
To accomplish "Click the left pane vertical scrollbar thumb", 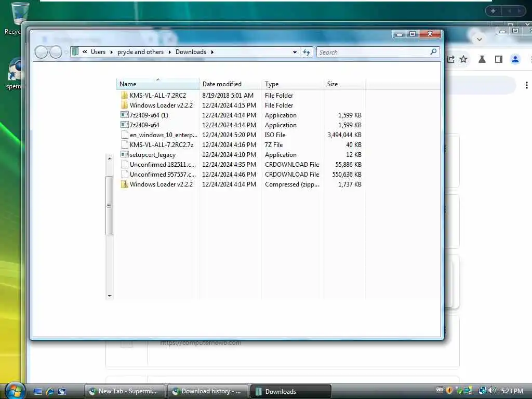I will [x=109, y=206].
